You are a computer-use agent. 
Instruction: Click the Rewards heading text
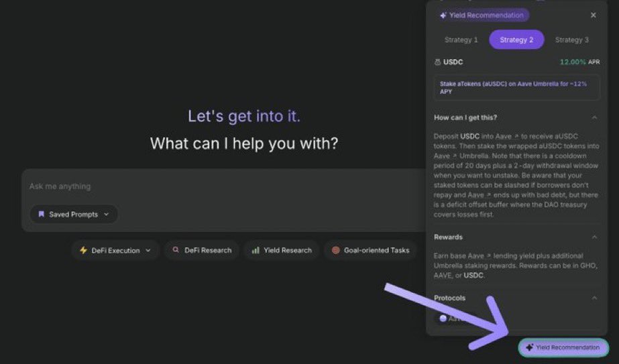point(448,237)
